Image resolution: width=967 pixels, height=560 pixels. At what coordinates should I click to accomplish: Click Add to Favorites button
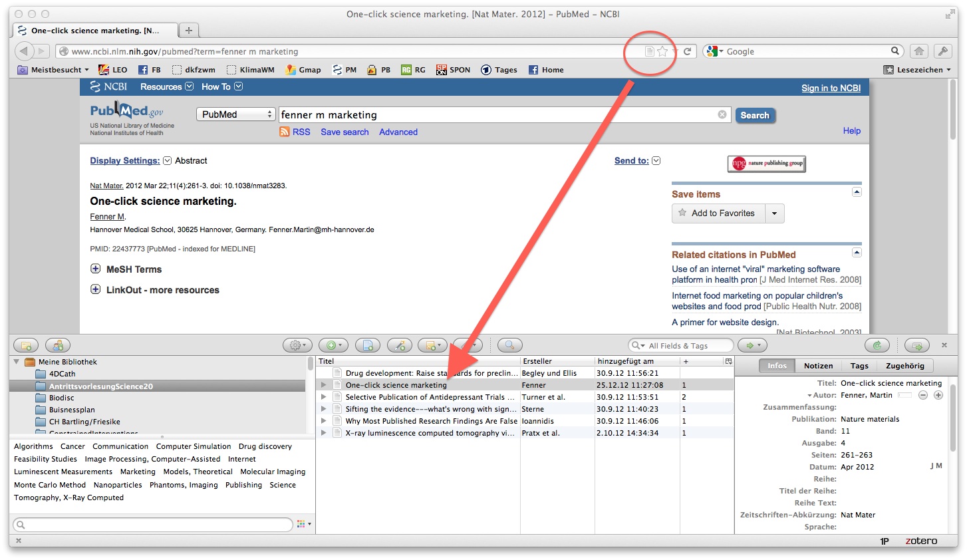coord(718,213)
